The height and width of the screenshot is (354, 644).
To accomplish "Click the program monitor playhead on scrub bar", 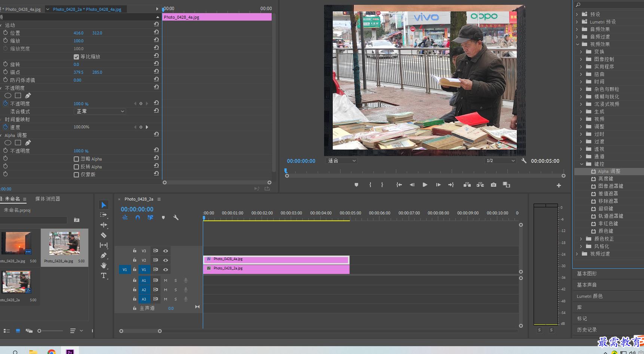I will (286, 171).
